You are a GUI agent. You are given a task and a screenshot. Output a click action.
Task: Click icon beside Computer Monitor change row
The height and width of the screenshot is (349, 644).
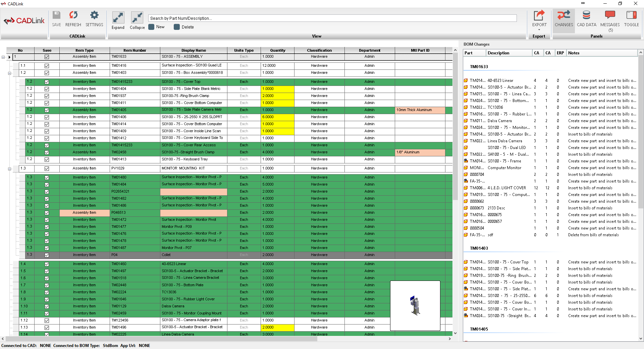pyautogui.click(x=466, y=168)
